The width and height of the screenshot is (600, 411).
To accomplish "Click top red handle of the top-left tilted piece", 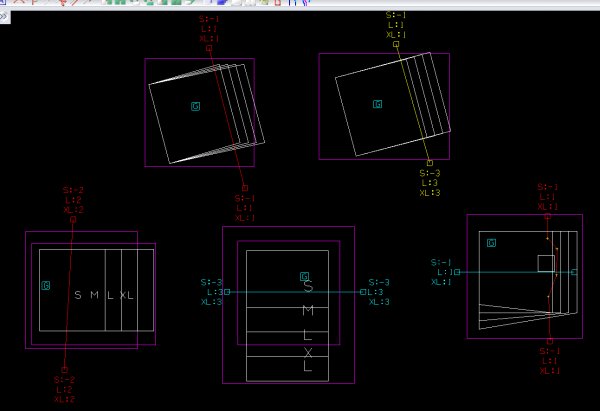I will 209,48.
